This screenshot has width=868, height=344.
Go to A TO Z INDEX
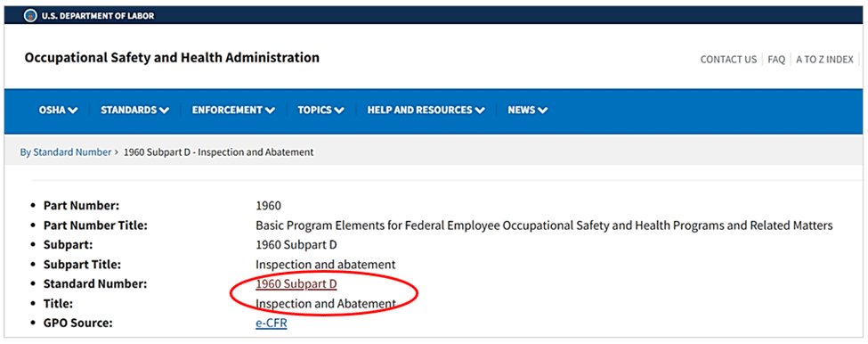(824, 60)
